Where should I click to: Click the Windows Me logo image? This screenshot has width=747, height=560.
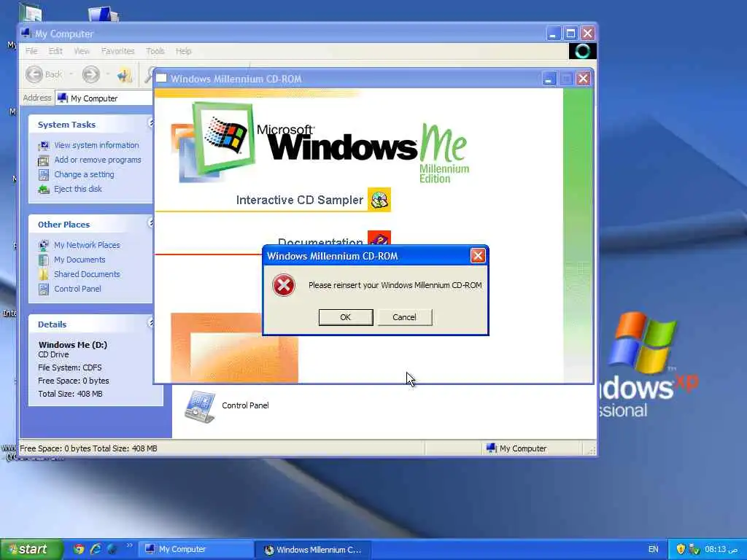pyautogui.click(x=320, y=142)
